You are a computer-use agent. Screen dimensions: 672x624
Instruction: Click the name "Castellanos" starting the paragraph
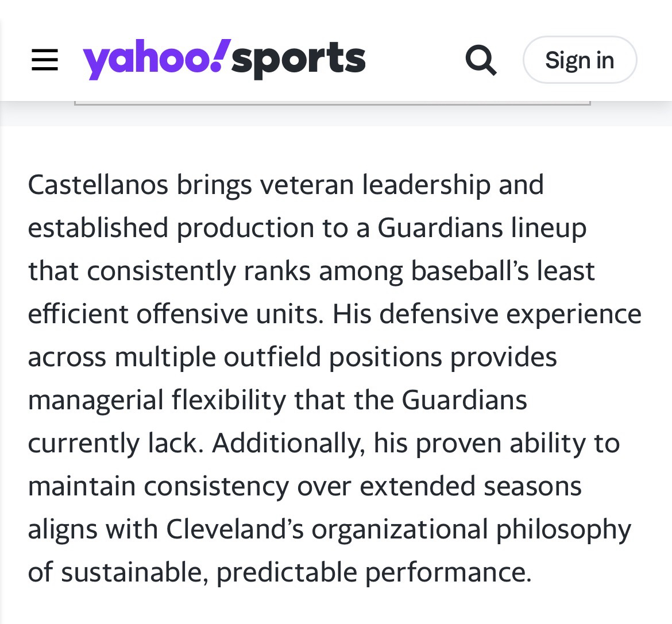click(x=98, y=185)
